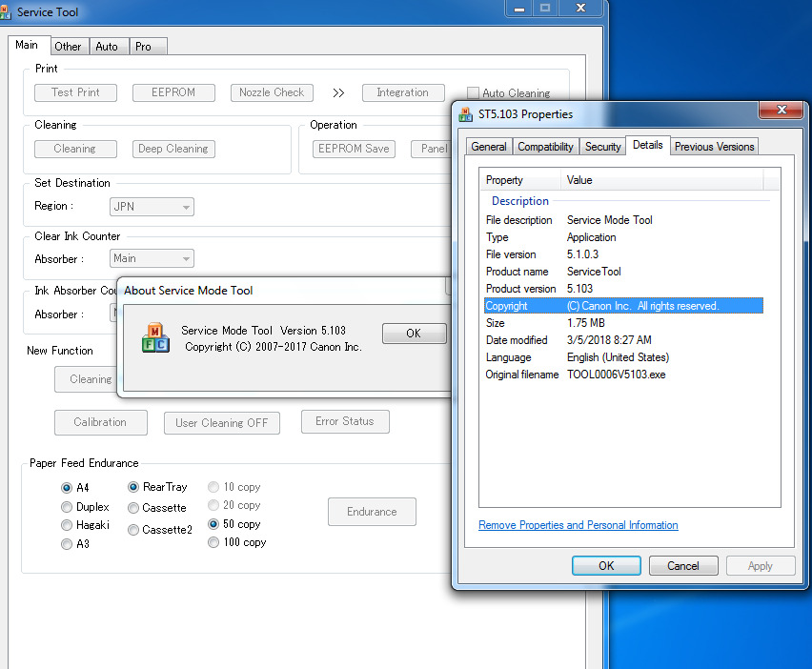The height and width of the screenshot is (669, 812).
Task: Open the Compatibility tab
Action: (x=546, y=147)
